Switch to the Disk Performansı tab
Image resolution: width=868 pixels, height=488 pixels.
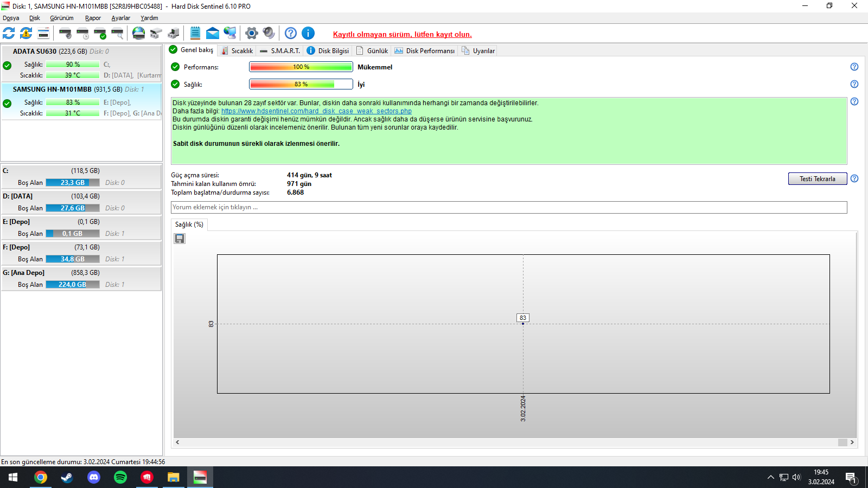point(425,50)
